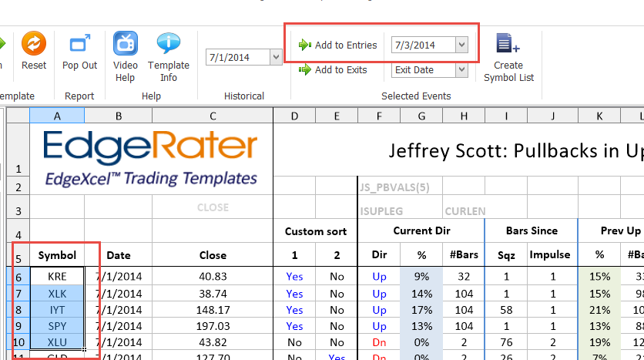This screenshot has height=360, width=644.
Task: Click the IYT symbol cell
Action: coord(57,309)
